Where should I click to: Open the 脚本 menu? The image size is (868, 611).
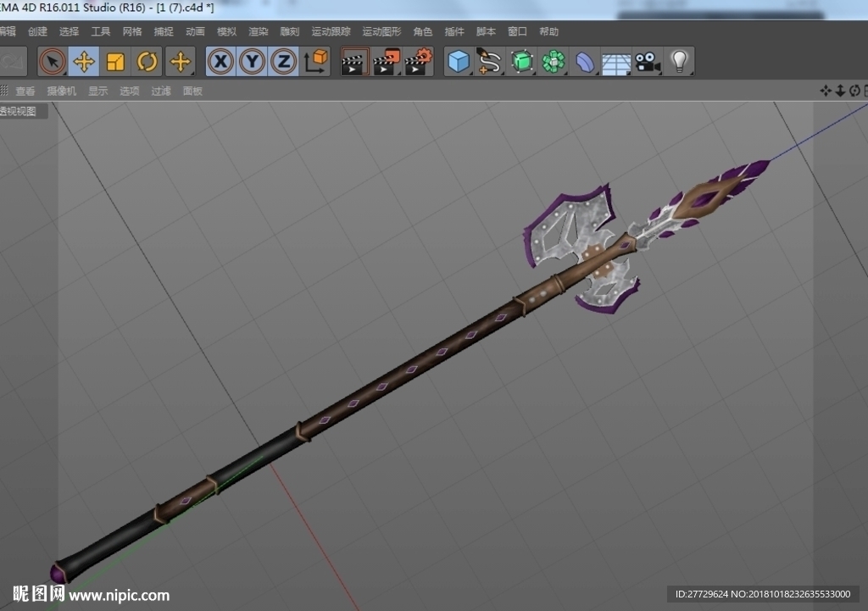coord(486,31)
